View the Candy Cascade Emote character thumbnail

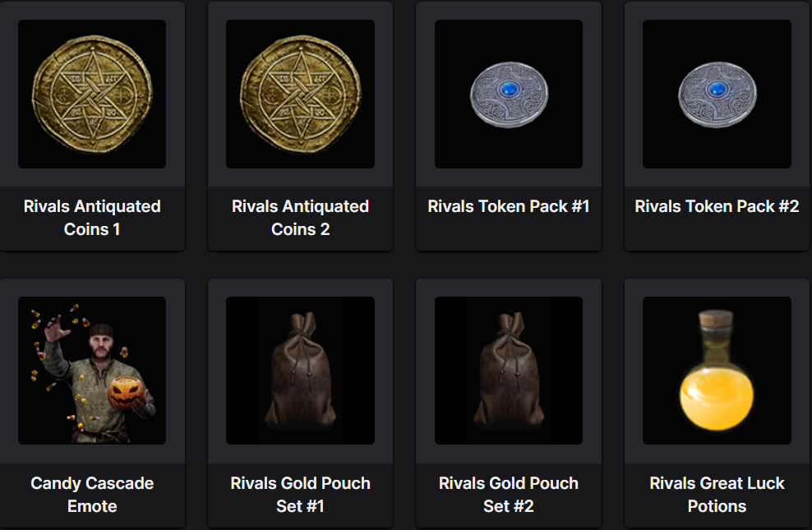[92, 371]
